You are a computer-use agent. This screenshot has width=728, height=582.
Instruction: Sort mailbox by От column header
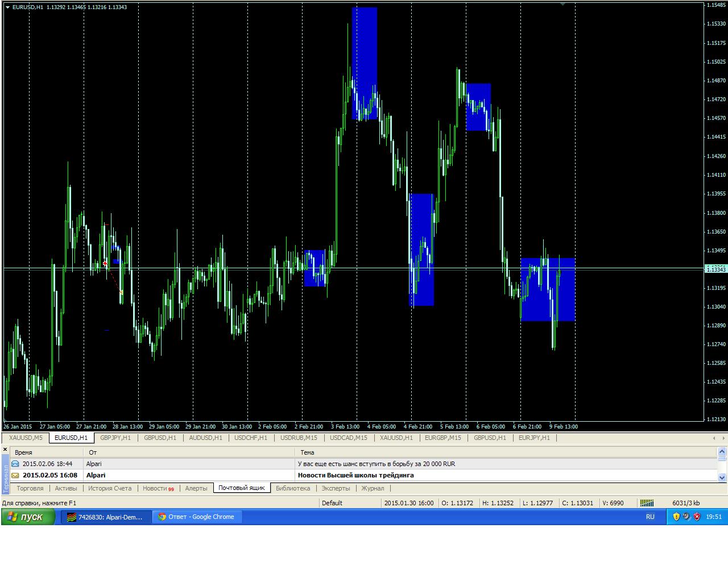pyautogui.click(x=189, y=452)
